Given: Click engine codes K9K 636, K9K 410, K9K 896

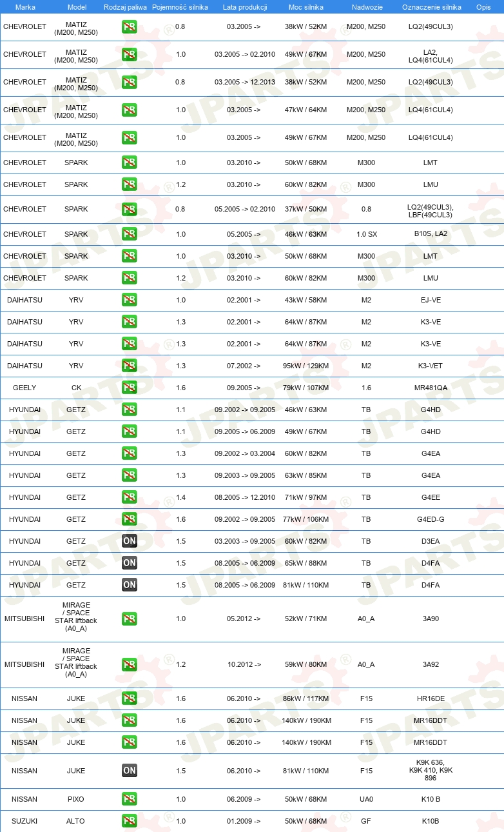Looking at the screenshot, I should click(x=431, y=771).
